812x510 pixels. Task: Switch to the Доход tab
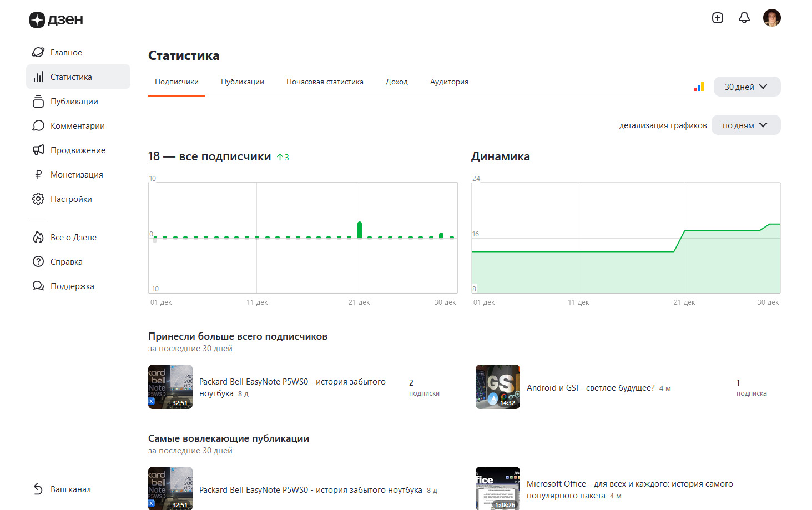point(397,82)
